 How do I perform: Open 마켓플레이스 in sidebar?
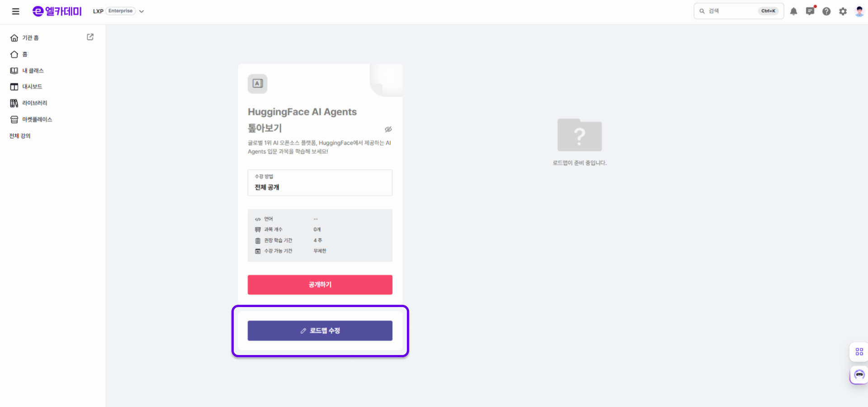coord(37,119)
